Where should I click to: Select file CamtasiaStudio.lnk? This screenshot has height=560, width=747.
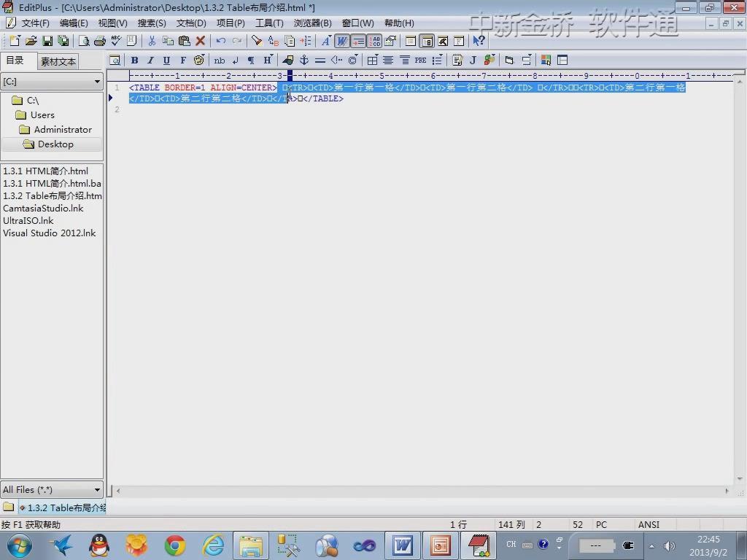(x=43, y=208)
